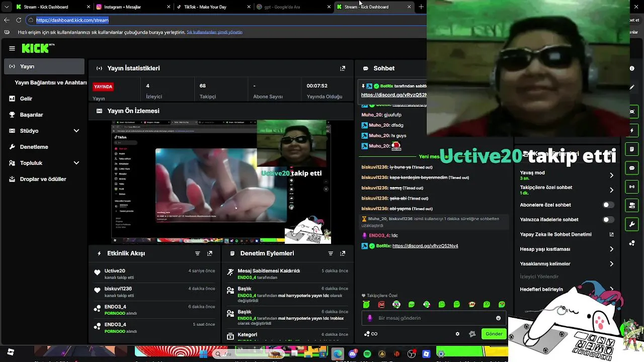644x362 pixels.
Task: Toggle the lightning activity icon in right sidebar
Action: [x=632, y=130]
